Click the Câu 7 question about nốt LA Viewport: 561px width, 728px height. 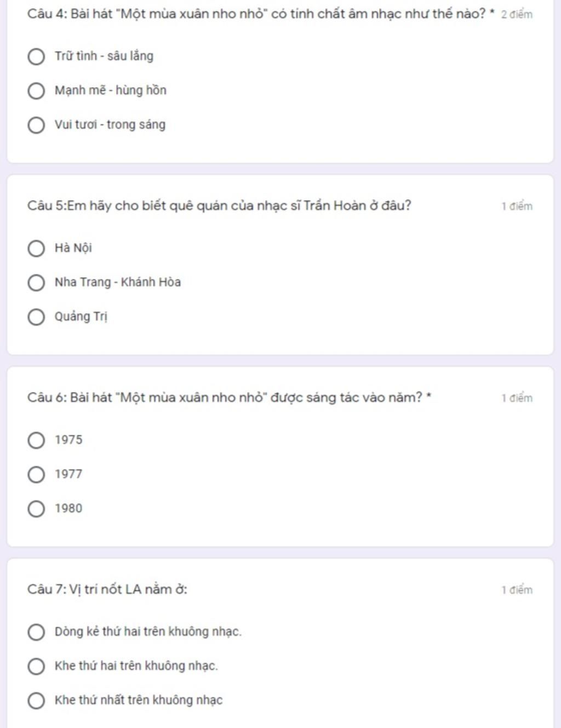click(107, 589)
